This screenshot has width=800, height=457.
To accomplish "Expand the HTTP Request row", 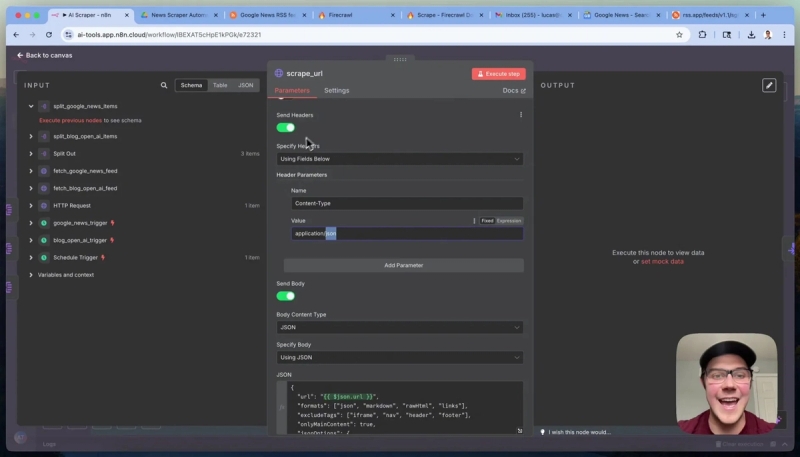I will click(x=31, y=206).
